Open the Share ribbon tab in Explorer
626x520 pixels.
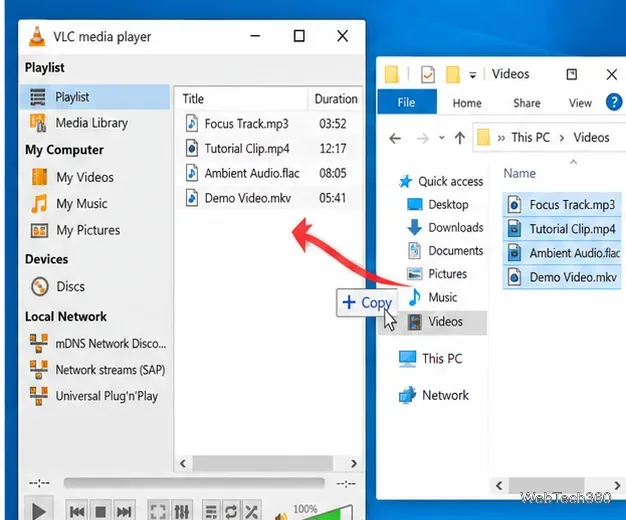point(527,103)
